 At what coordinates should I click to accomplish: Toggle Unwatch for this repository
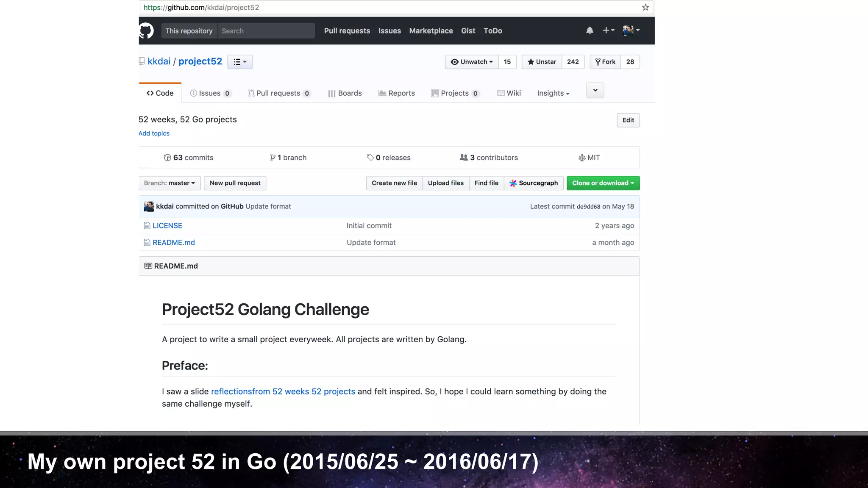(472, 62)
